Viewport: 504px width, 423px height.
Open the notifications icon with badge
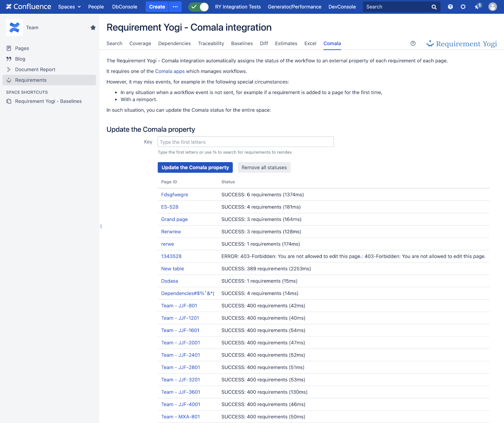pos(478,7)
